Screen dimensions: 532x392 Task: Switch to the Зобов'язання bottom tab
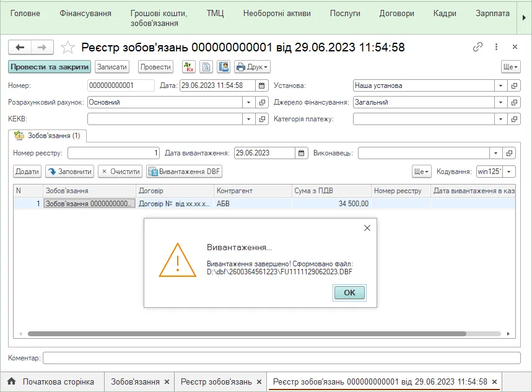point(135,382)
